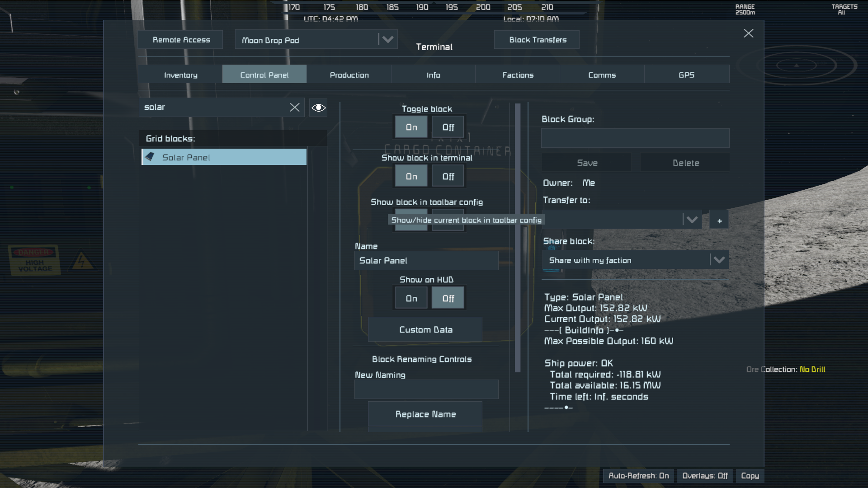Viewport: 868px width, 488px height.
Task: Enable Show on HUD
Action: tap(411, 298)
